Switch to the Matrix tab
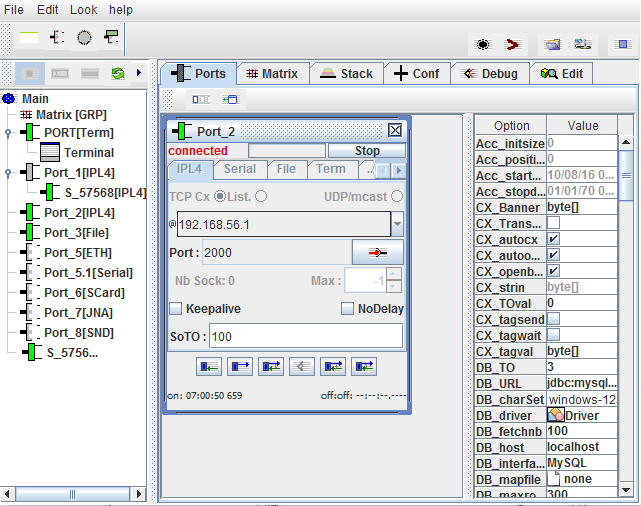Image resolution: width=641 pixels, height=506 pixels. point(273,74)
